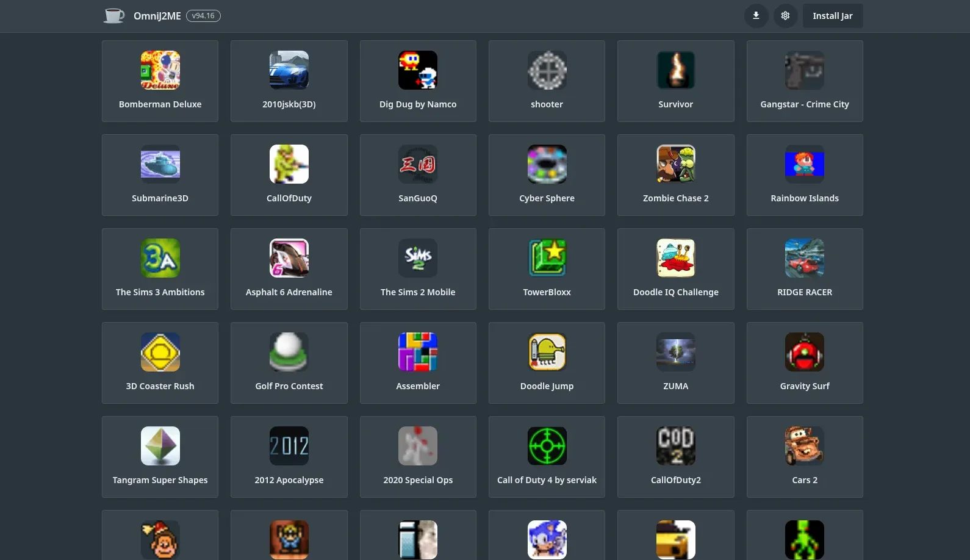
Task: Click the '2020 Special Ops' label
Action: coord(418,480)
